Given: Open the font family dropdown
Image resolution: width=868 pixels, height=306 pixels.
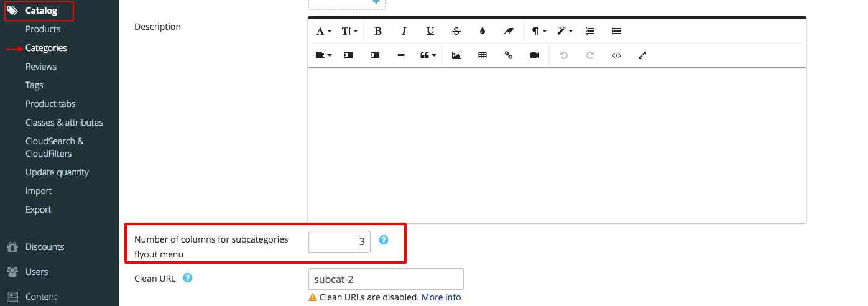Looking at the screenshot, I should 323,31.
